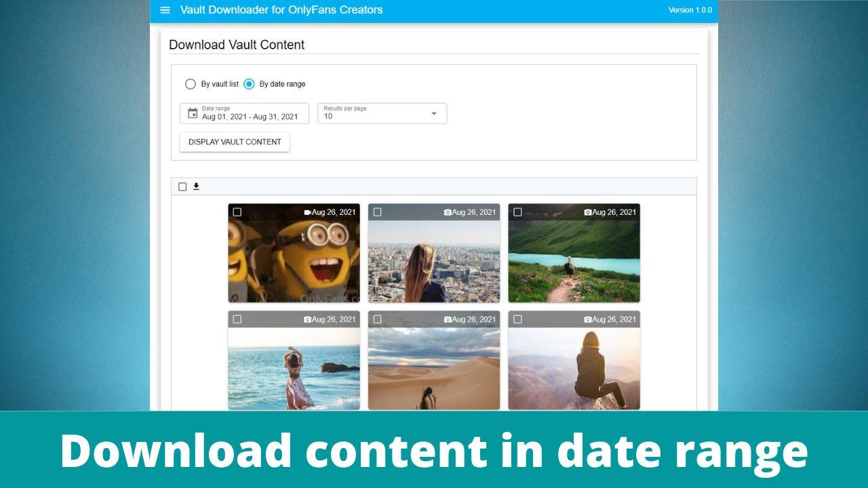Click the DISPLAY VAULT CONTENT button

point(235,142)
